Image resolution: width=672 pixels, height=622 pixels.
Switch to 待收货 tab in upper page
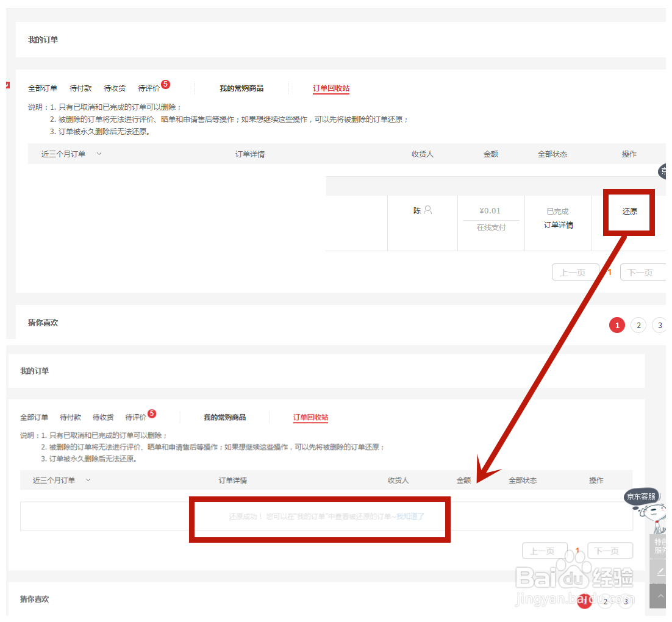pyautogui.click(x=115, y=88)
